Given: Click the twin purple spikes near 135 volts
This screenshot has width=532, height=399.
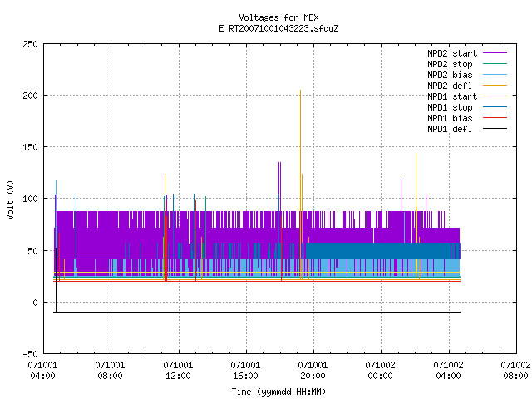Looking at the screenshot, I should pos(279,186).
